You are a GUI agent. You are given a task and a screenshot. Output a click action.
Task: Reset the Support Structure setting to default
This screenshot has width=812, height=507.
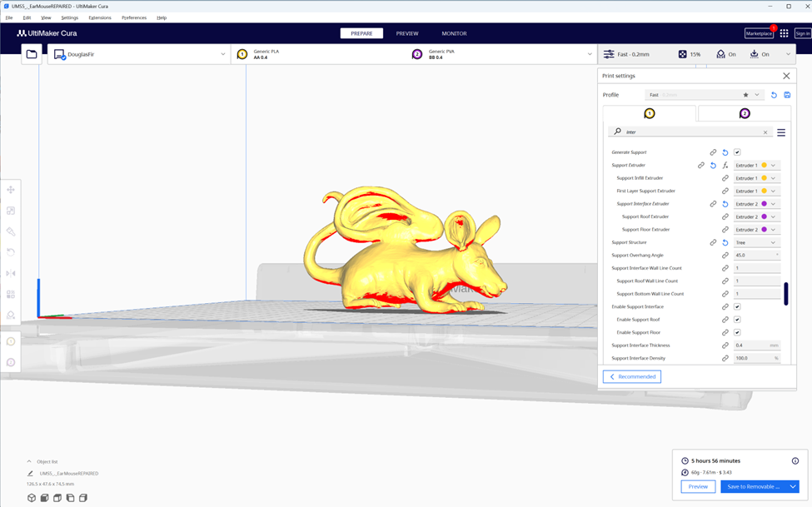(725, 242)
